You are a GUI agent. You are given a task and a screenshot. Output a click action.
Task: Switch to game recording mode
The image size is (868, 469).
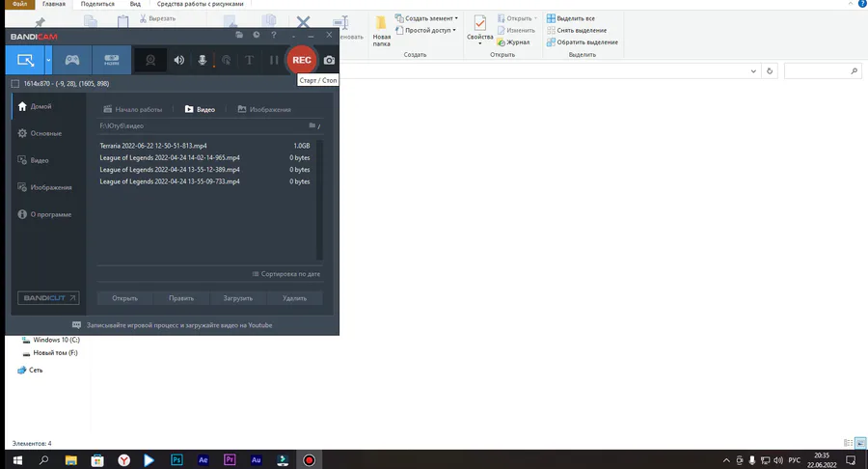click(72, 60)
